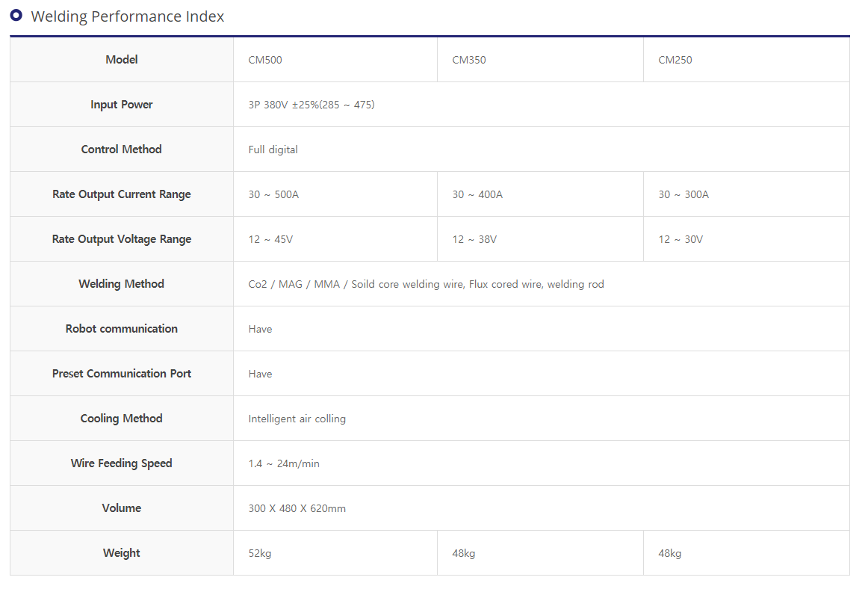
Task: Select the Model row header
Action: (x=122, y=59)
